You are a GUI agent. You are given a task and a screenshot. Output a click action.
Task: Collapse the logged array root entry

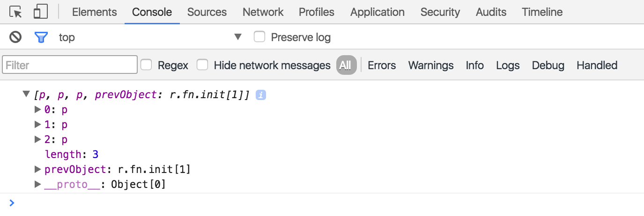pos(26,95)
